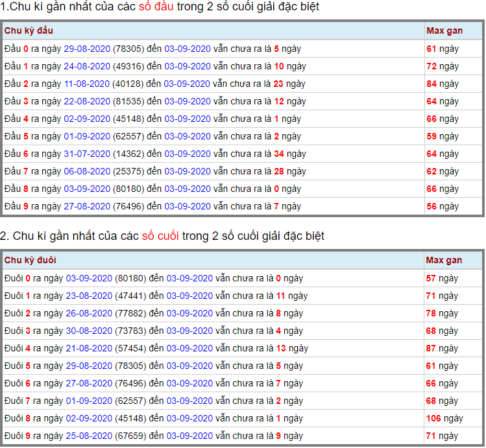Click the '57 ngày' max gan of Đuôi 0
The image size is (486, 448).
[442, 278]
